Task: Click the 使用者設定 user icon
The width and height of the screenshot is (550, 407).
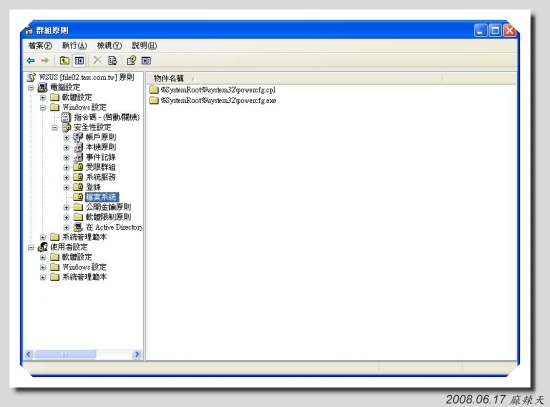Action: 42,247
